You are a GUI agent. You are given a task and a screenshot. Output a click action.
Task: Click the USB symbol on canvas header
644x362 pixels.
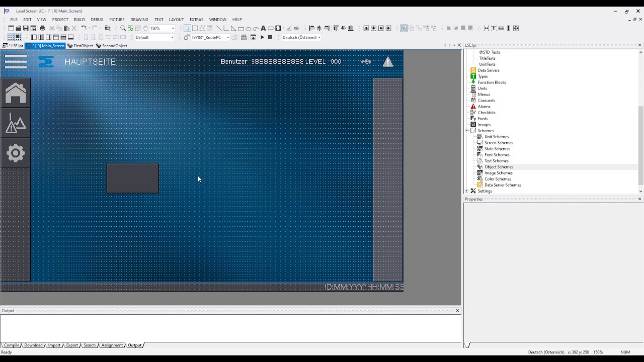pyautogui.click(x=366, y=62)
